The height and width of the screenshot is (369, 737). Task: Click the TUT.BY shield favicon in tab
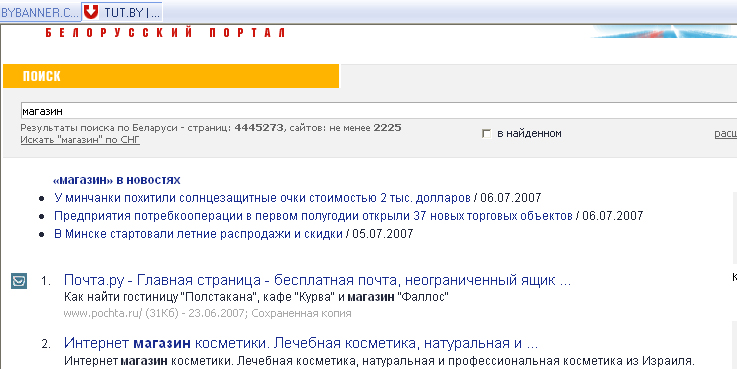coord(91,13)
